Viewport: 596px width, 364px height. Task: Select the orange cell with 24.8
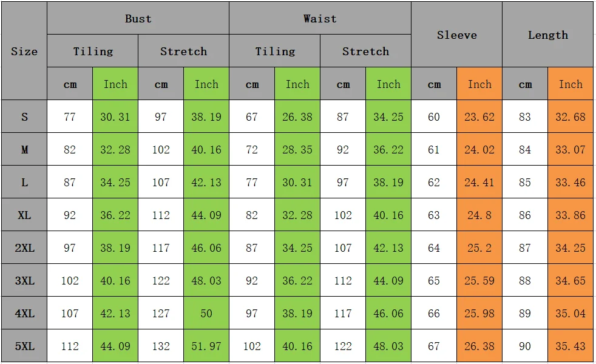[479, 215]
